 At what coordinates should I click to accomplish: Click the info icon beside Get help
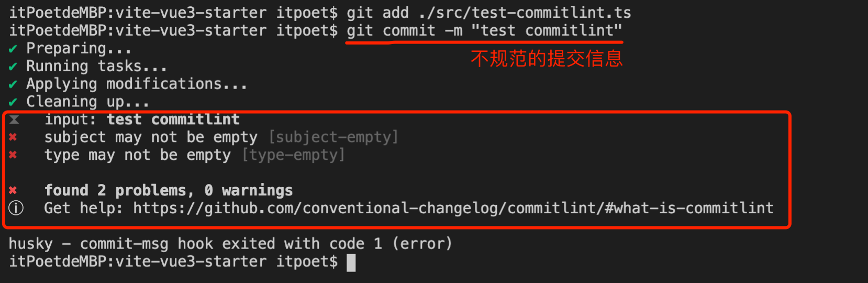pyautogui.click(x=16, y=208)
